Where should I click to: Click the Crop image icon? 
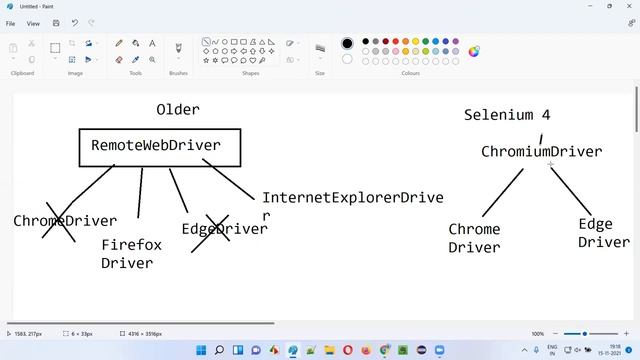72,43
